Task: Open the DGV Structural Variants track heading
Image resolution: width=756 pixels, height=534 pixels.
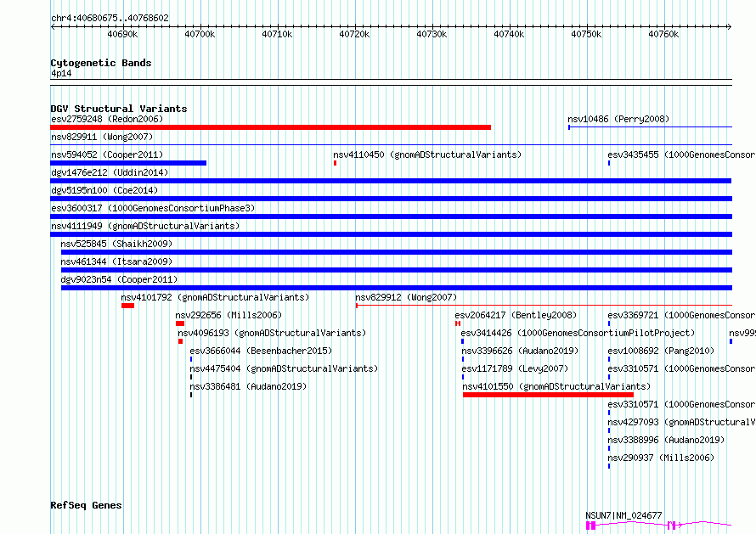Action: point(119,109)
